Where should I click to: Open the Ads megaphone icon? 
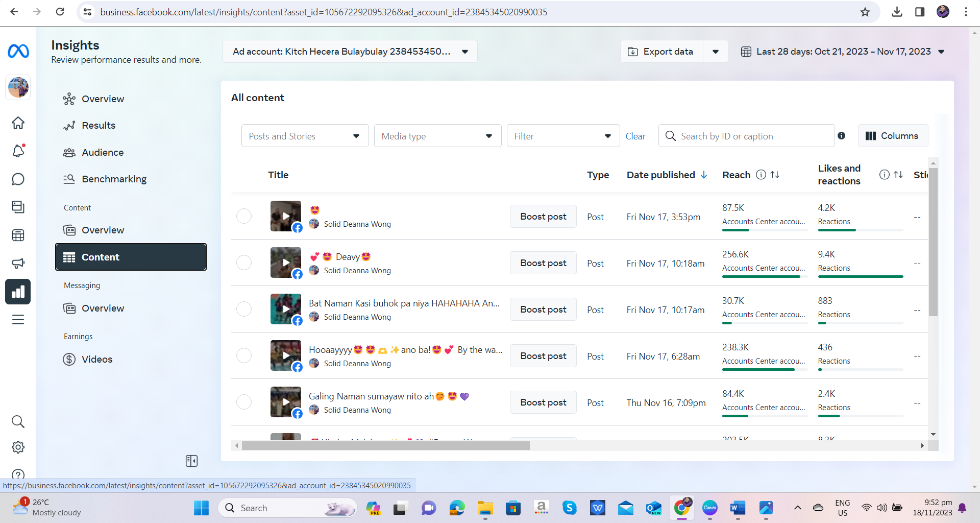click(18, 264)
